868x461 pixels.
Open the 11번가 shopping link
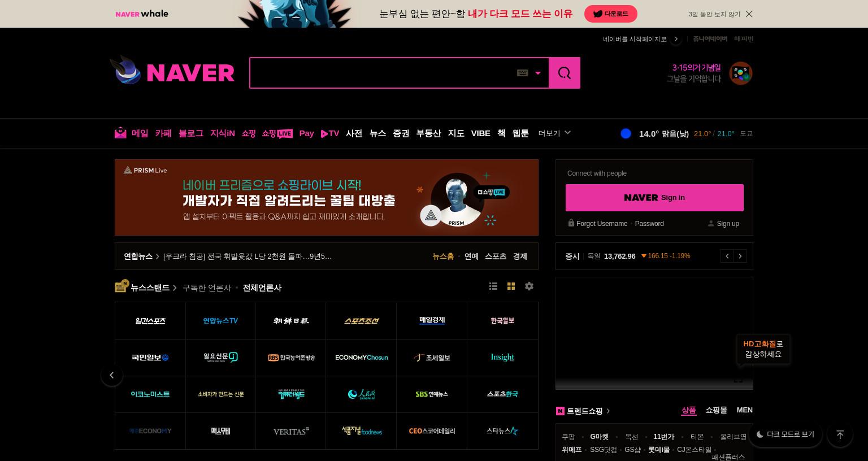coord(664,437)
